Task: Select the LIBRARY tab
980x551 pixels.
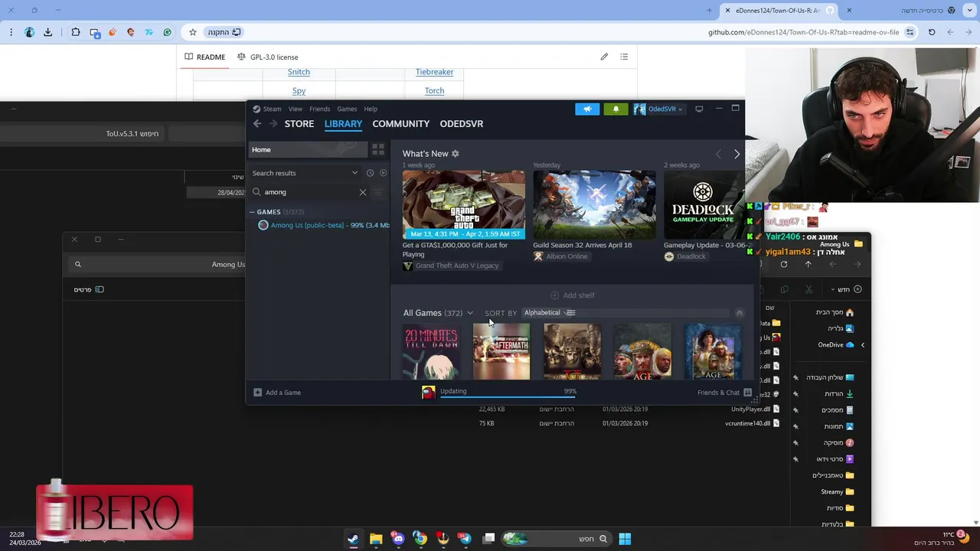Action: (343, 124)
